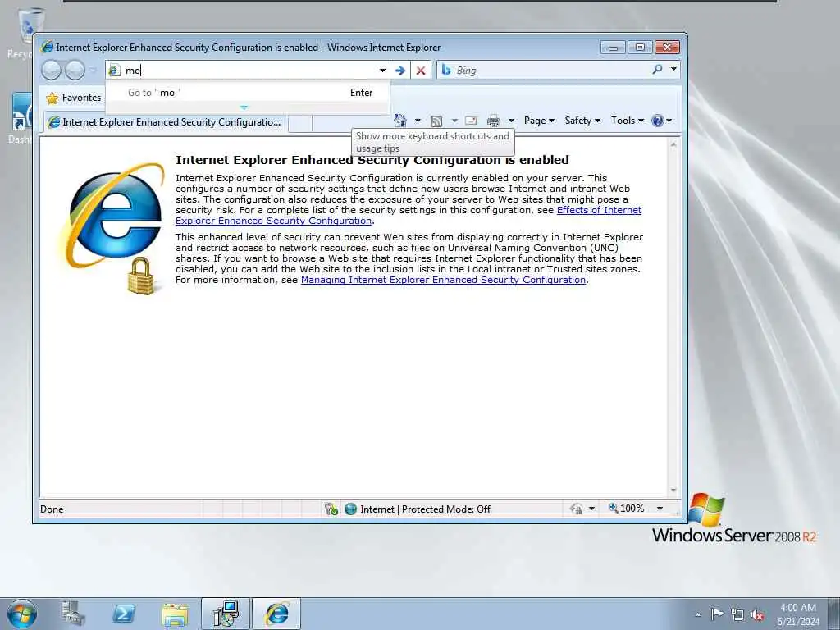Click the add-ons/security status icon in status bar

[331, 509]
